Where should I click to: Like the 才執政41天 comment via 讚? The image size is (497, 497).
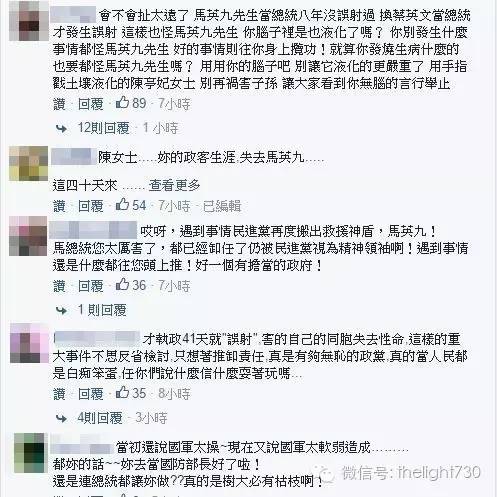coord(59,394)
